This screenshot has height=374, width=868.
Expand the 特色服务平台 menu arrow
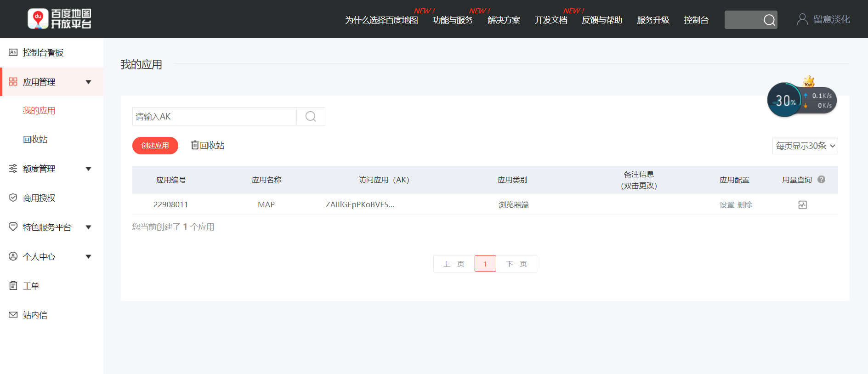click(89, 227)
